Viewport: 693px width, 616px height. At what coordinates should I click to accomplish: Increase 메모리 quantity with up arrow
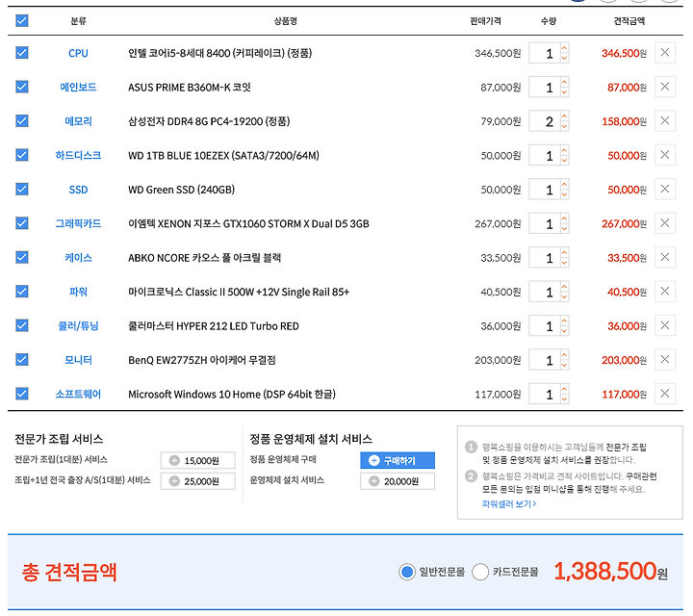click(x=564, y=115)
